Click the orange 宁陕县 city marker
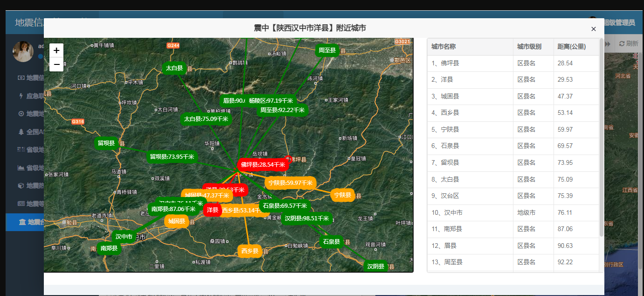This screenshot has width=644, height=296. pyautogui.click(x=343, y=195)
